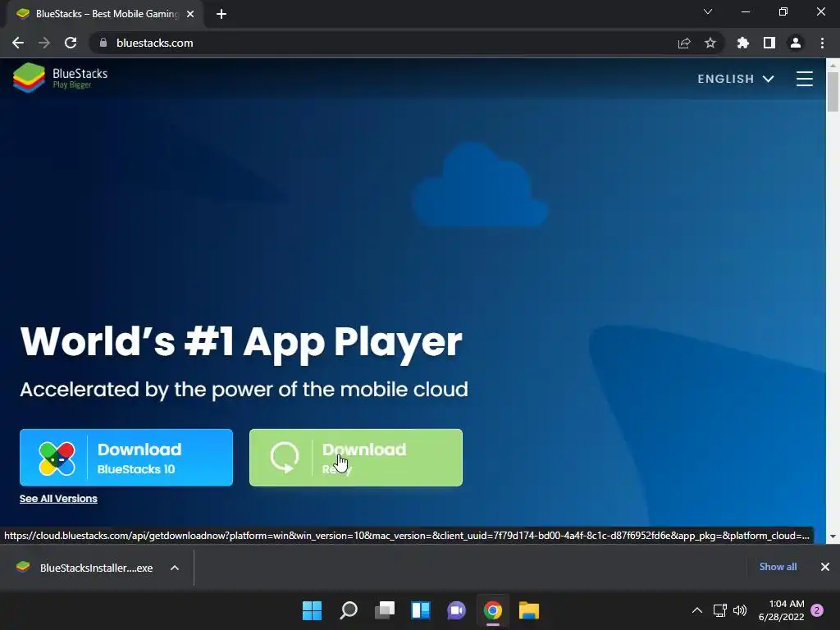The height and width of the screenshot is (630, 840).
Task: Open File Explorer from the taskbar
Action: pyautogui.click(x=529, y=610)
